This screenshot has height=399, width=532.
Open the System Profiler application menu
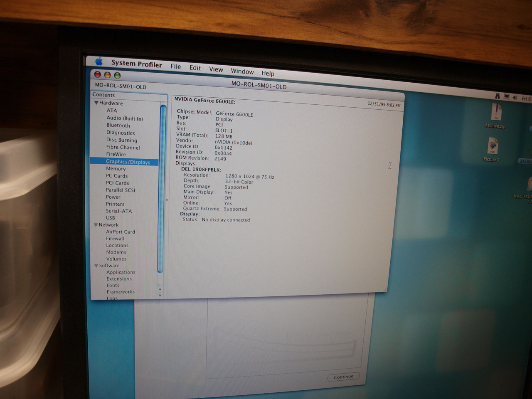(136, 64)
